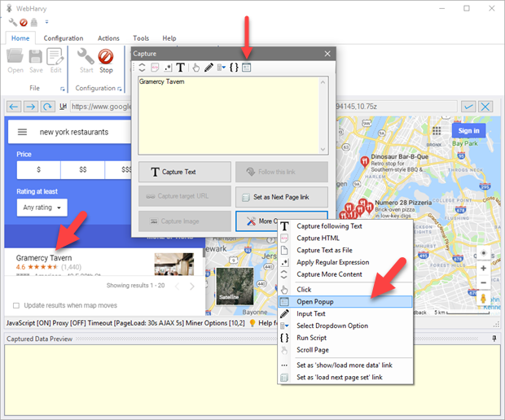The width and height of the screenshot is (505, 420).
Task: Switch to the Configuration ribbon tab
Action: [63, 38]
